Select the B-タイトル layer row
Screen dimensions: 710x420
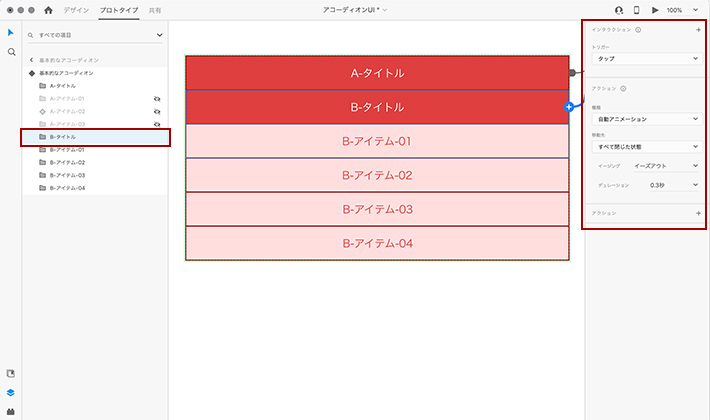pyautogui.click(x=95, y=137)
